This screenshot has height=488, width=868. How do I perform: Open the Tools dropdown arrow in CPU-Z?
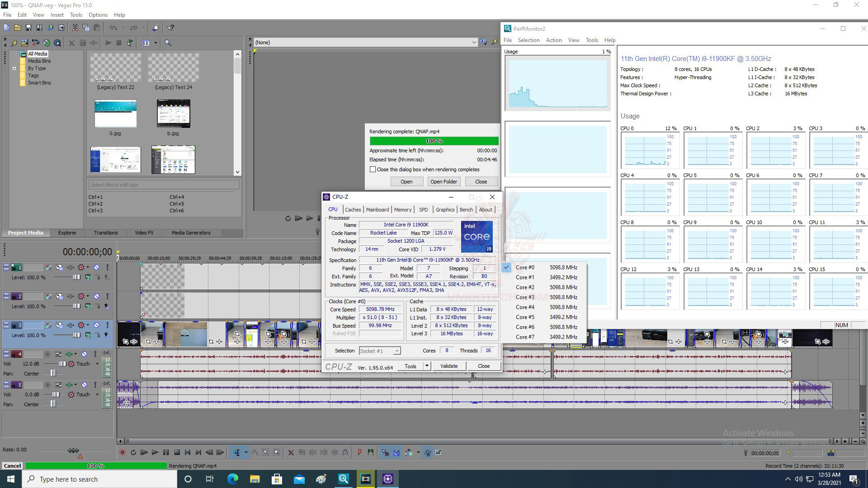click(426, 366)
